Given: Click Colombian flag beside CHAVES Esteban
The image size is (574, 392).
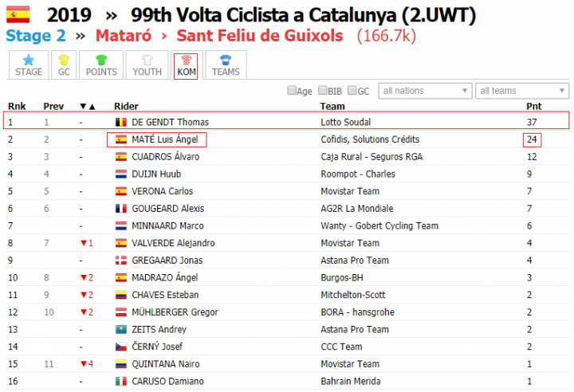Looking at the screenshot, I should click(121, 295).
